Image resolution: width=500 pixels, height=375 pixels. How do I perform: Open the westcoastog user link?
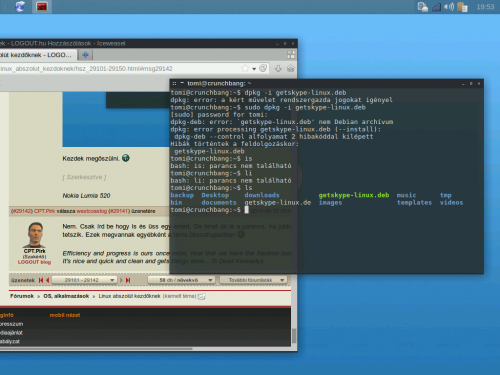click(92, 211)
